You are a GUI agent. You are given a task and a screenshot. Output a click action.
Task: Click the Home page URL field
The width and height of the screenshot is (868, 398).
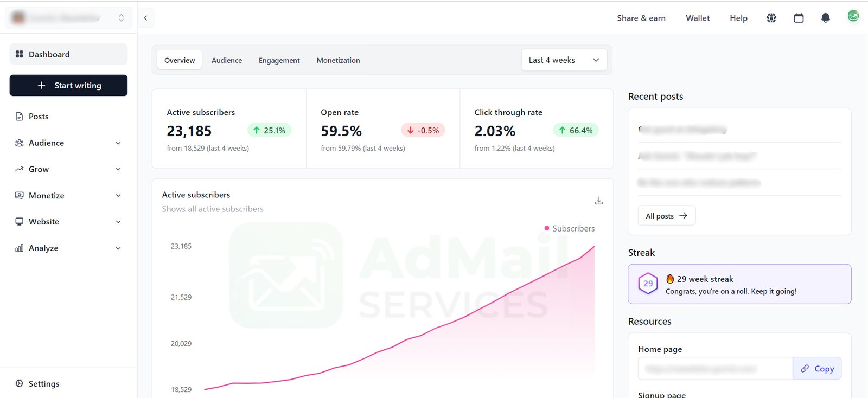pyautogui.click(x=714, y=369)
